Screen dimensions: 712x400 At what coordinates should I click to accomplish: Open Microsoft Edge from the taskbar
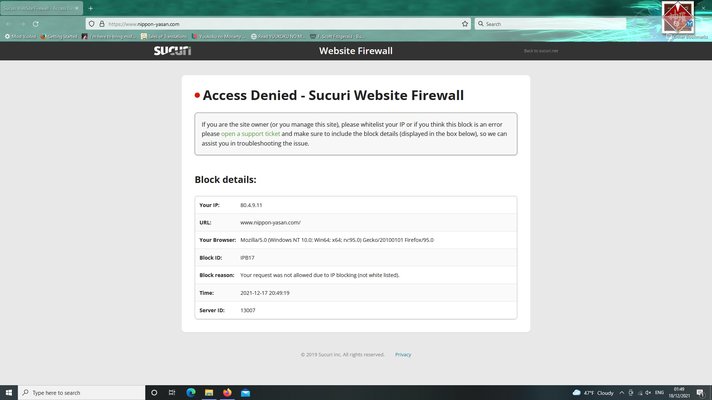click(190, 393)
